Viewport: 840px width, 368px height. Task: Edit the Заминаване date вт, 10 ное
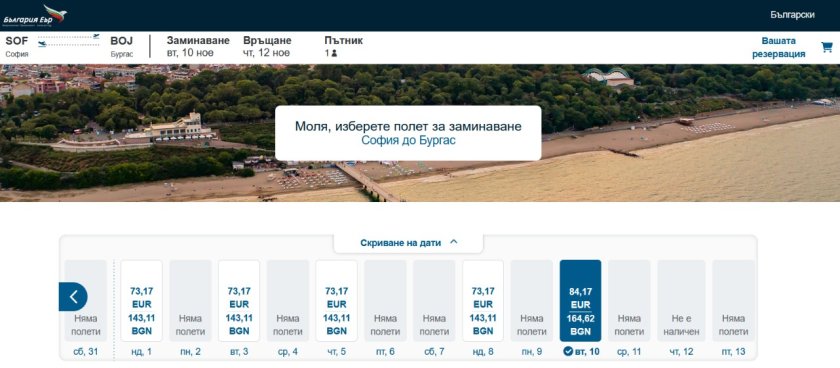click(x=198, y=47)
